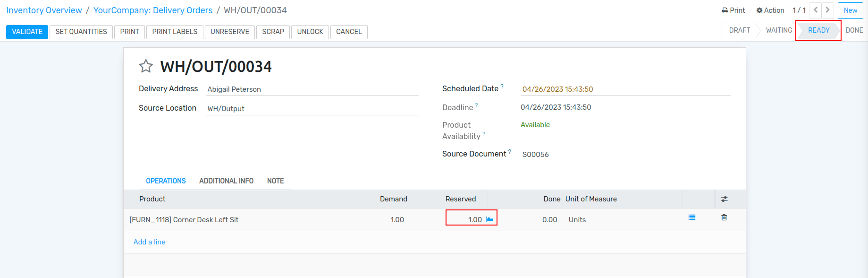The image size is (868, 278).
Task: Show help tooltip for Product Availability
Action: [x=484, y=134]
